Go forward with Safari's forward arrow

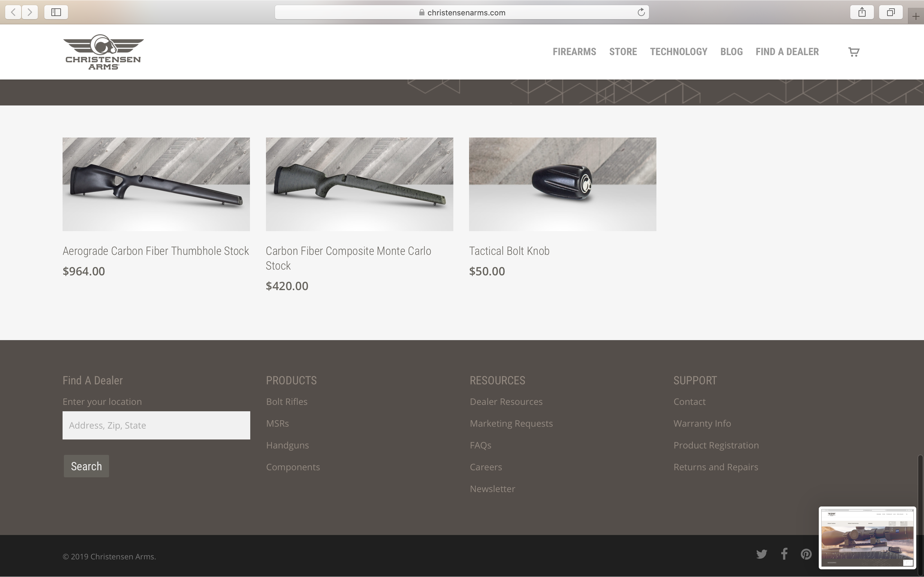coord(30,12)
